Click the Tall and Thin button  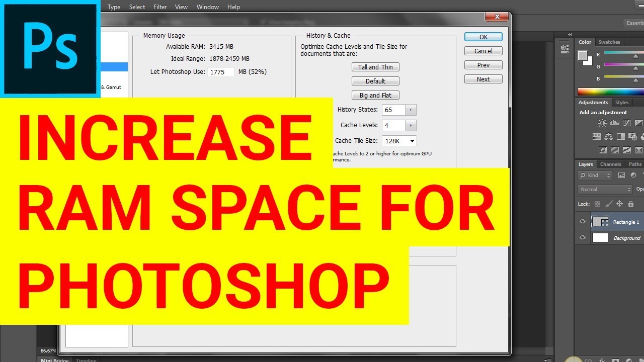[x=375, y=67]
